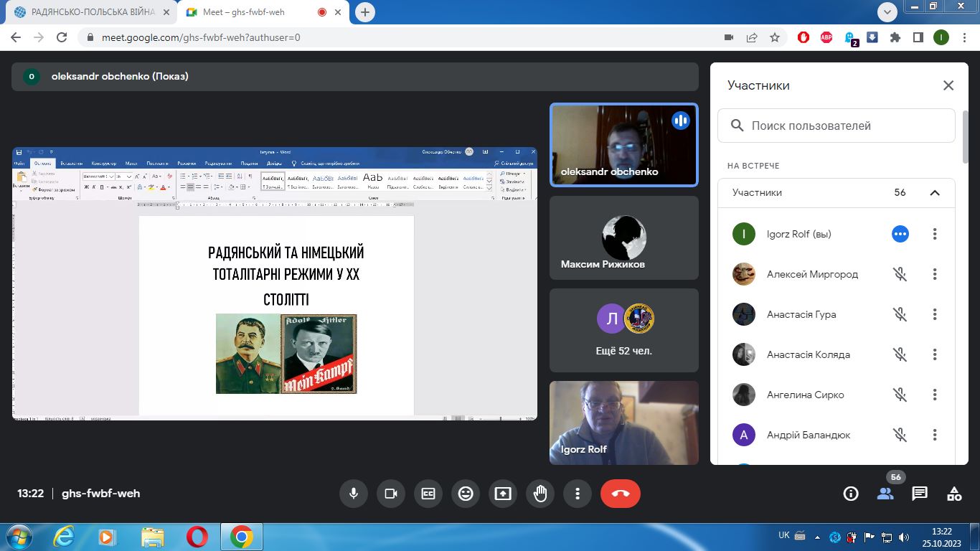Screen dimensions: 980x551
Task: Open the Extensions puzzle icon
Action: 895,37
